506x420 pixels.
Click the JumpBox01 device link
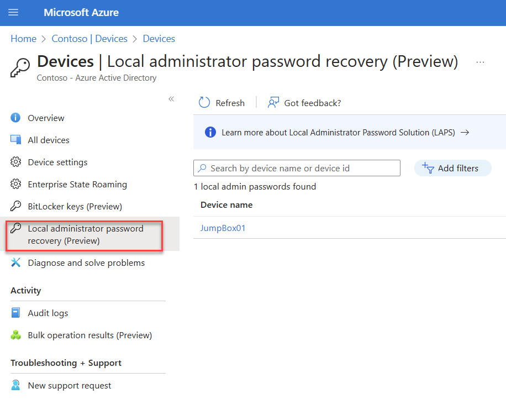[223, 228]
